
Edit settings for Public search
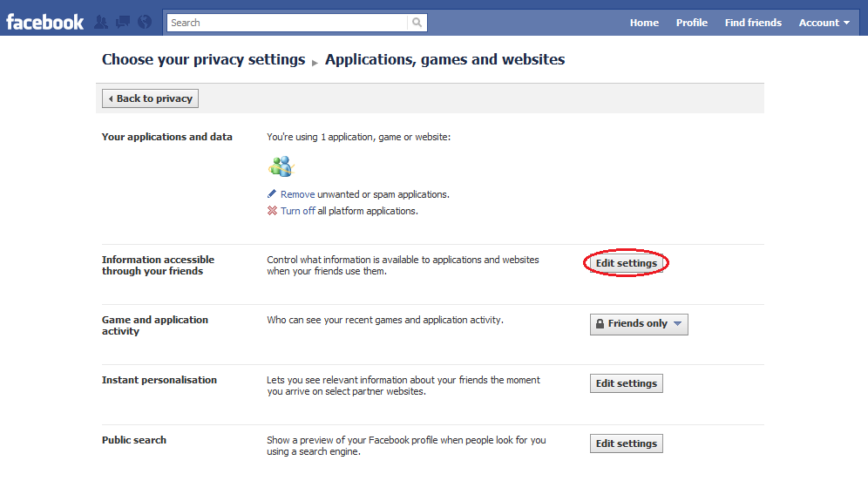coord(626,443)
